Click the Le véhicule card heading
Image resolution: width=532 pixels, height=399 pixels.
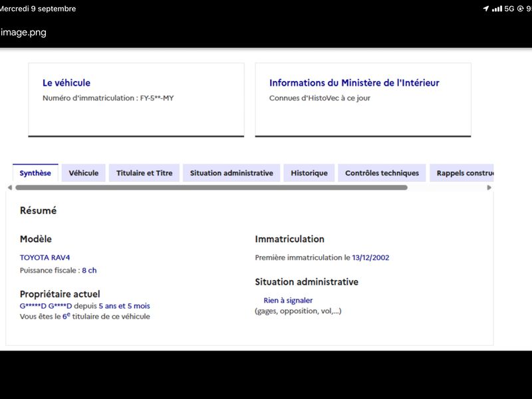pos(66,82)
